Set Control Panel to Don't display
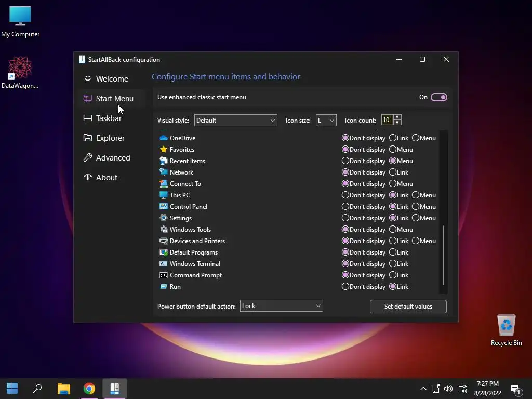Screen dimensions: 532x399 345,207
